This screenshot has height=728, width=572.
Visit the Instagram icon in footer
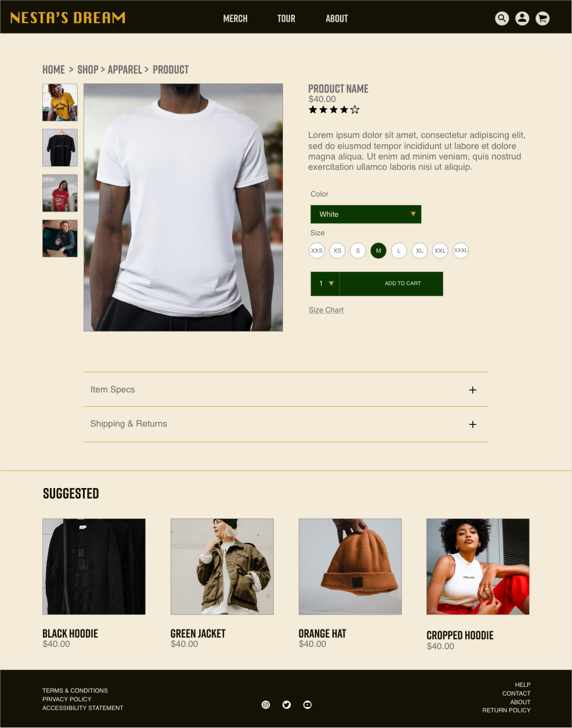(x=266, y=705)
